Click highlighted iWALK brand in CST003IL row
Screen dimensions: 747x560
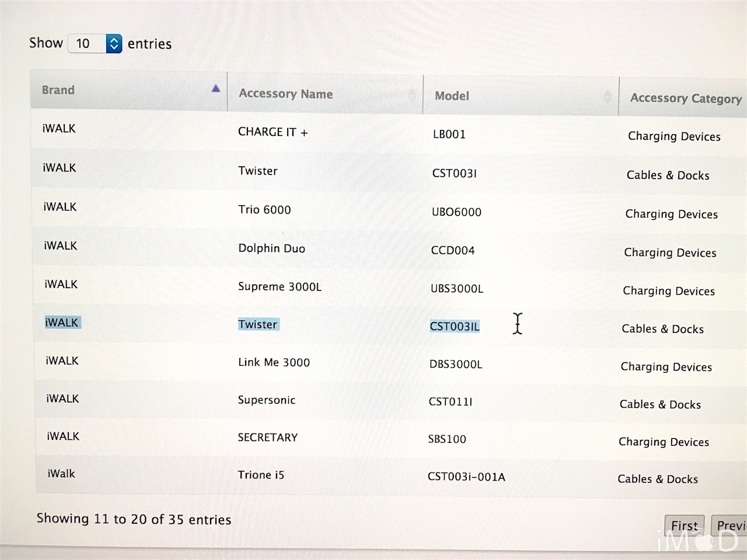[x=62, y=323]
